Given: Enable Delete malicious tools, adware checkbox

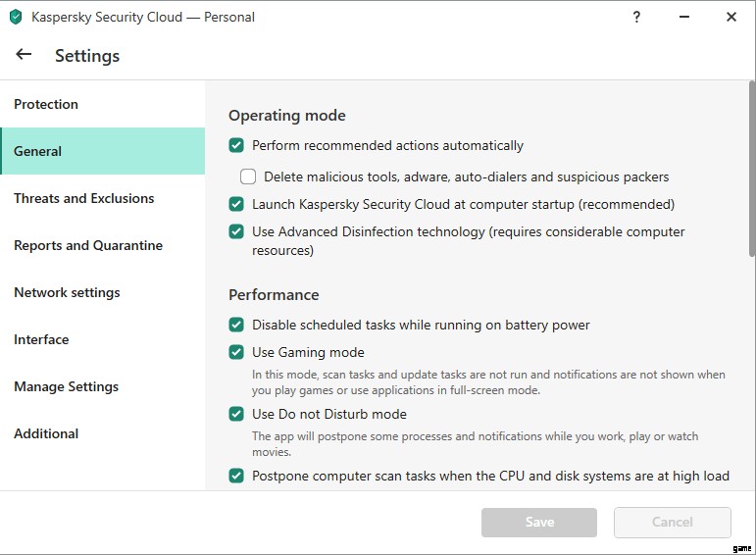Looking at the screenshot, I should [248, 177].
